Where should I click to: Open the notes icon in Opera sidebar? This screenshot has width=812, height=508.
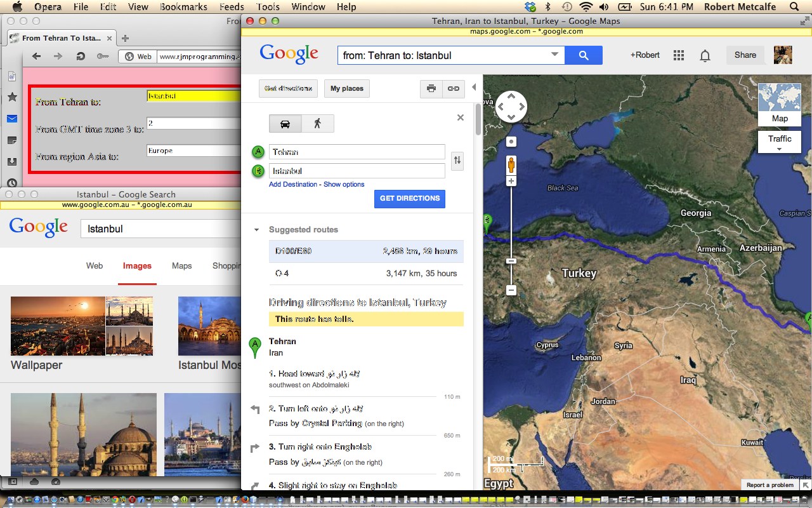coord(12,140)
